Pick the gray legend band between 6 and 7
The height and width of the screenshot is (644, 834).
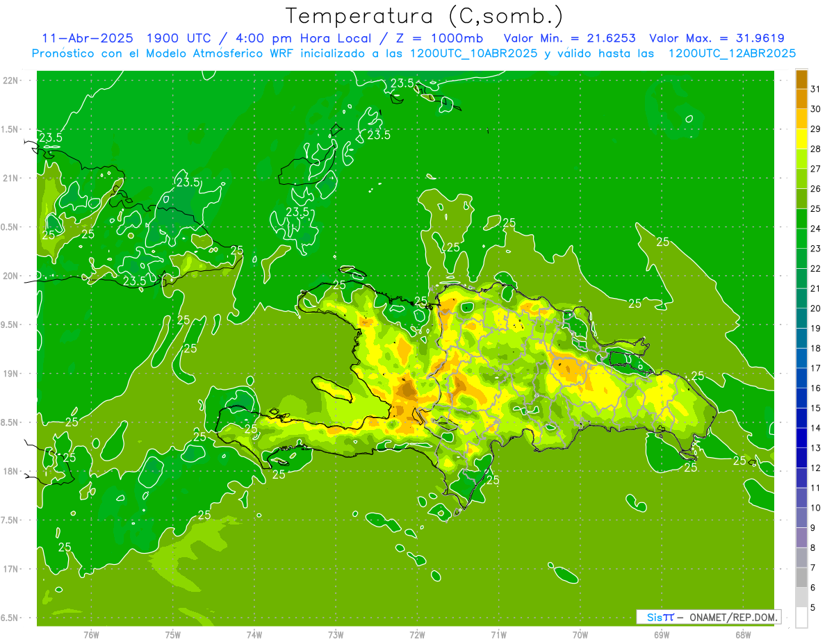801,578
